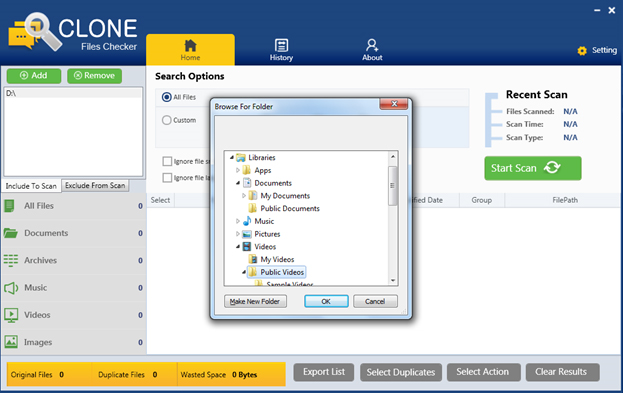
Task: Collapse the Videos library node
Action: (238, 247)
